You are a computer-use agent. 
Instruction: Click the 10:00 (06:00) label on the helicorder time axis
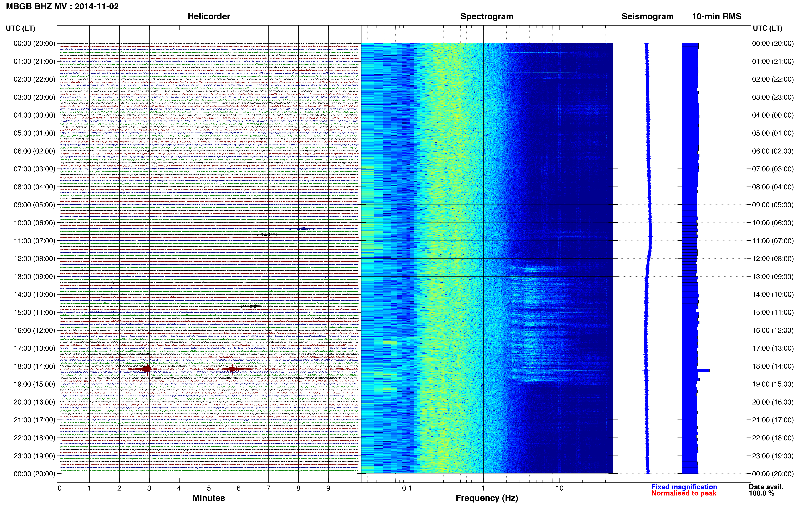point(34,223)
